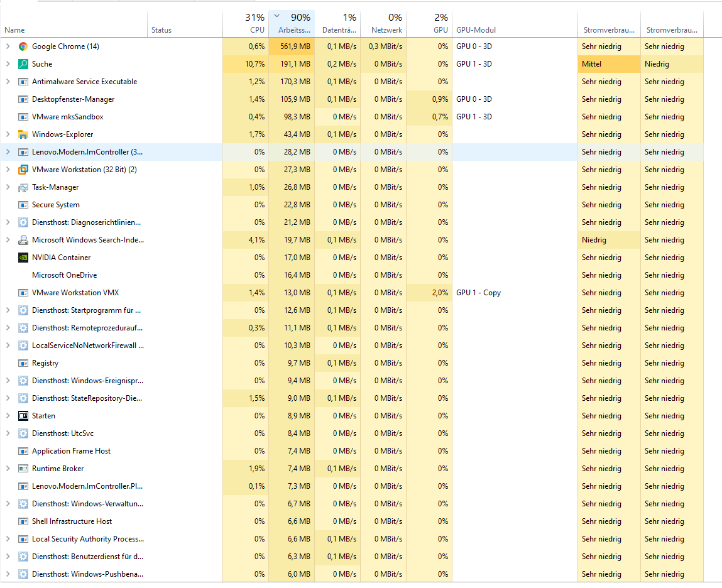
Task: Select Diensthost: Windows-Verwaltung row
Action: pyautogui.click(x=352, y=504)
